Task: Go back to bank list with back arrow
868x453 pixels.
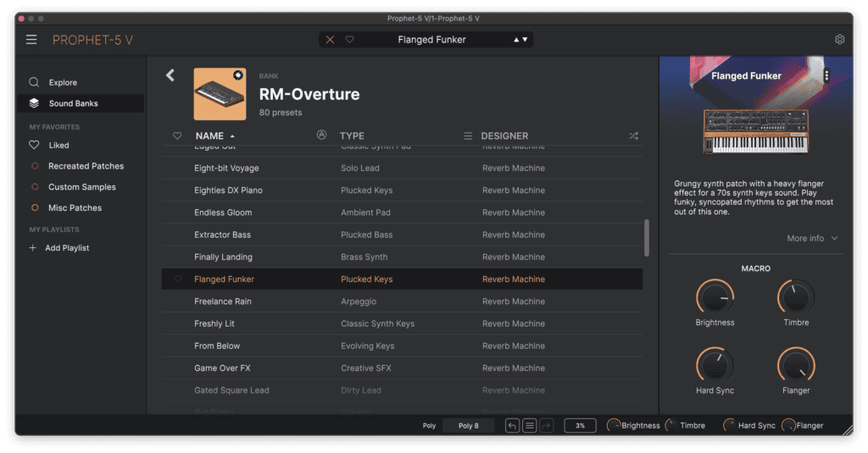Action: [170, 75]
